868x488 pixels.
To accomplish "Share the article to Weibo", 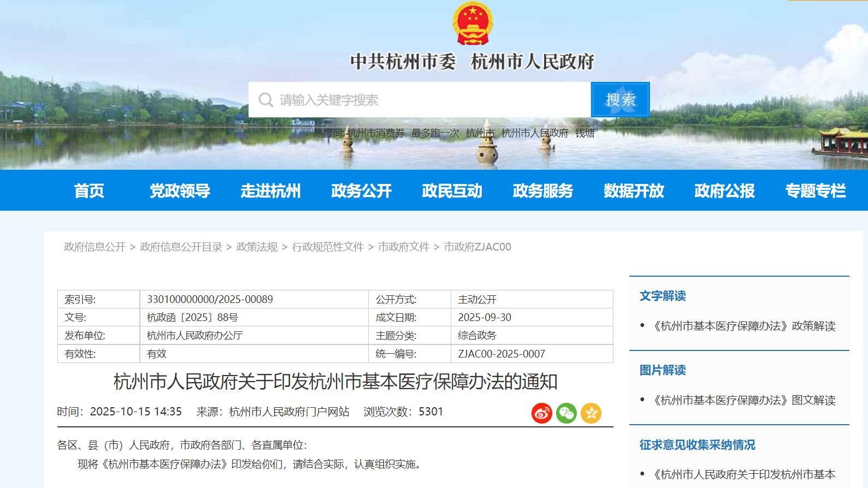I will coord(542,413).
